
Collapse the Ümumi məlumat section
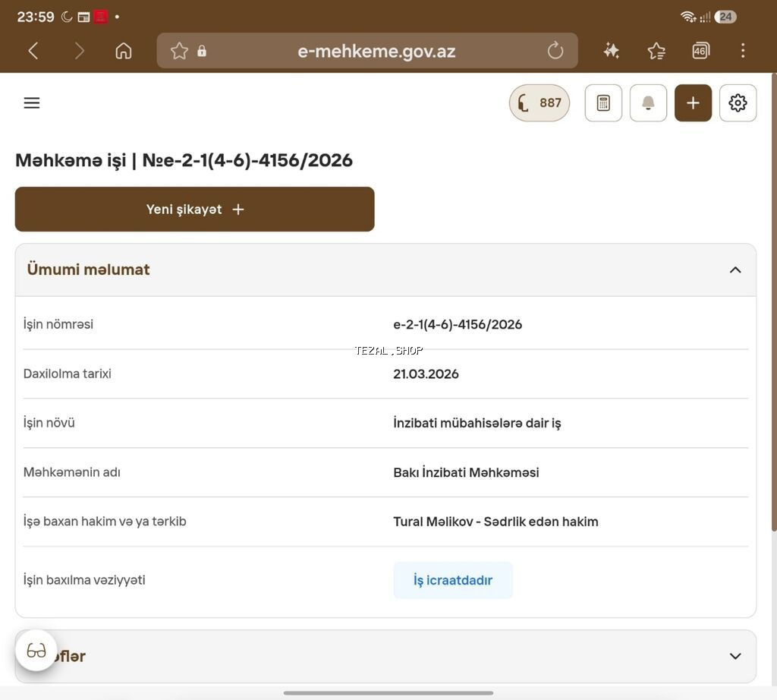point(735,270)
